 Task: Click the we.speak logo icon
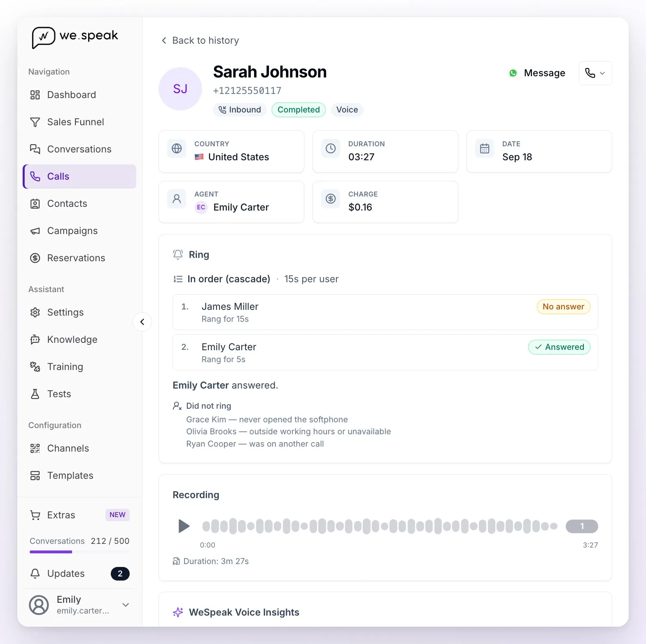(43, 37)
